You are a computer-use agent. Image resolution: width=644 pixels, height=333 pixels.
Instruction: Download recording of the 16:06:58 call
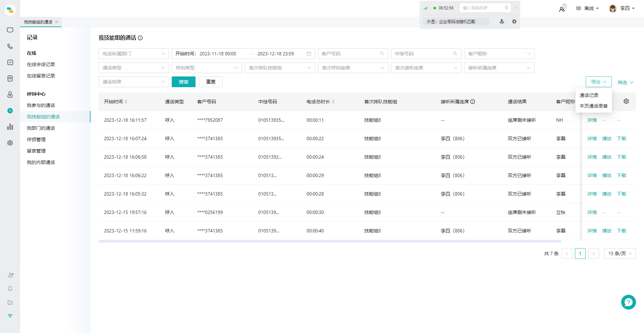622,157
